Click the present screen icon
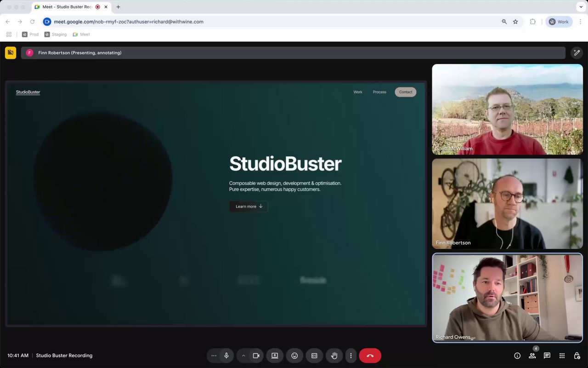The image size is (588, 368). click(x=275, y=356)
